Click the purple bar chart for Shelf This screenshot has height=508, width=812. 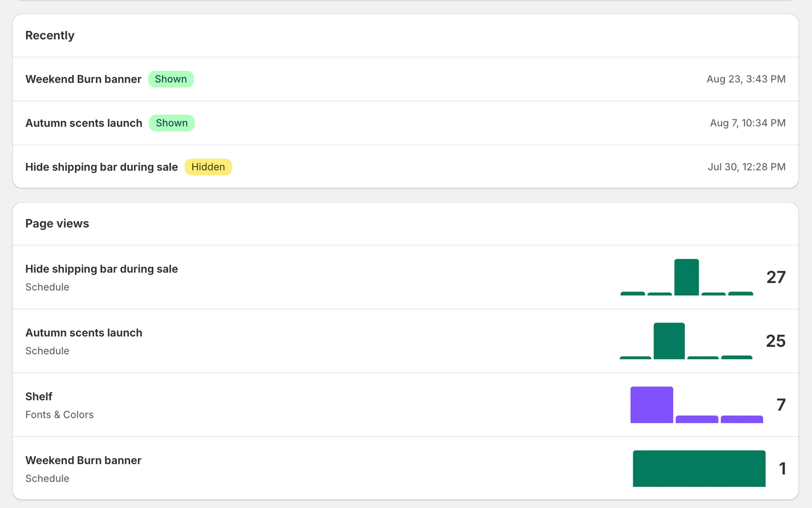(697, 405)
